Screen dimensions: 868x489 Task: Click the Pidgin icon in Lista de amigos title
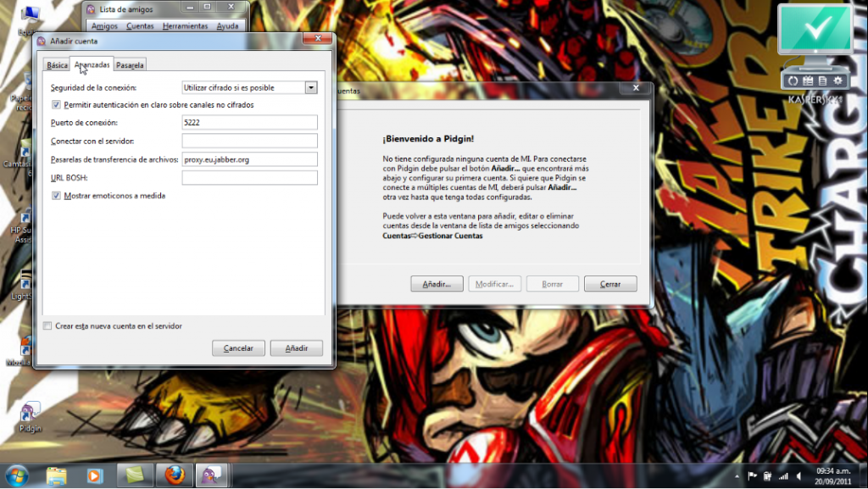point(91,9)
